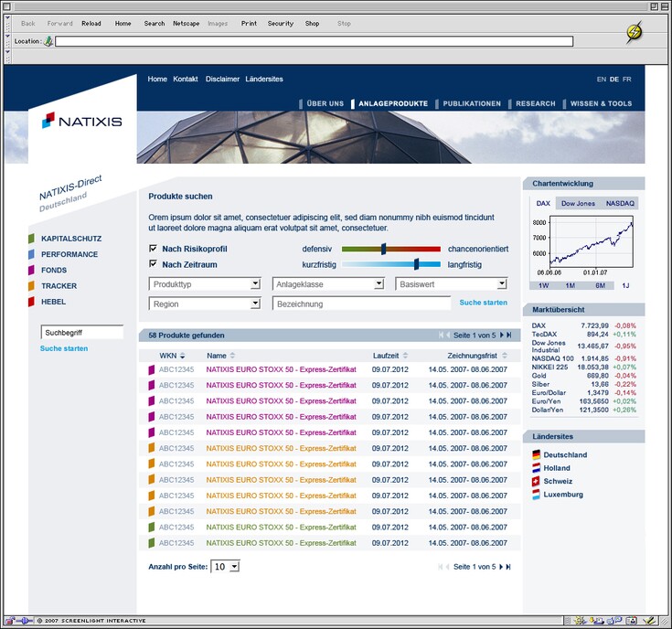
Task: Switch chart to NASDAQ tab
Action: tap(620, 203)
